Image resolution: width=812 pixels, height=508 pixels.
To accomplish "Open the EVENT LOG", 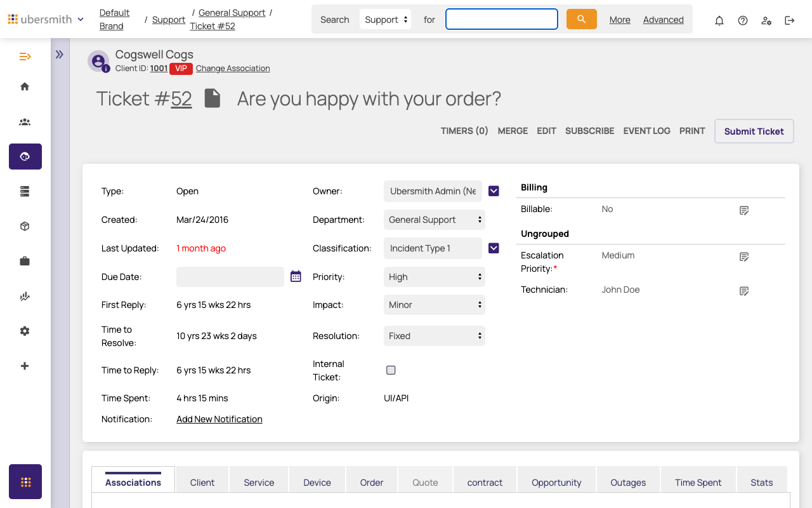I will coord(646,131).
